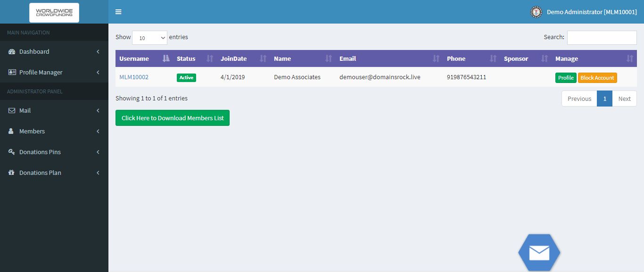Viewport: 644px width, 272px height.
Task: Click the green Active status badge
Action: (x=186, y=78)
